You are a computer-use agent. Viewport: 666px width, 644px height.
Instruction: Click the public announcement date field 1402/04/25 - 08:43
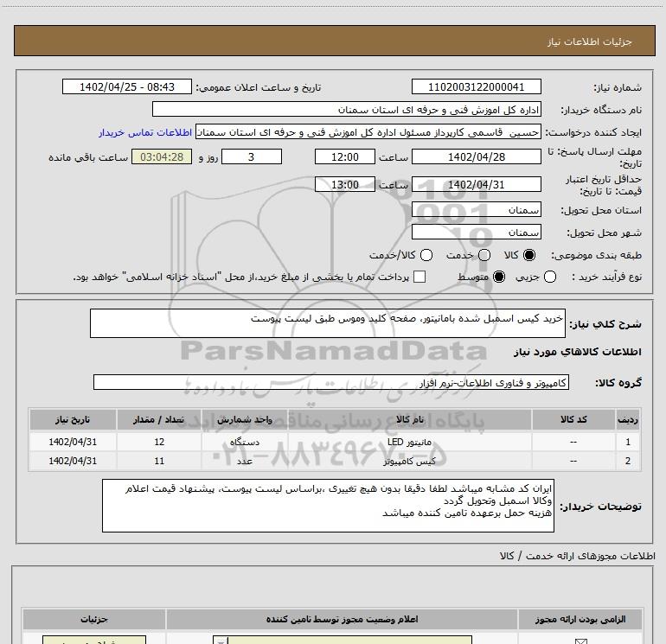point(127,86)
